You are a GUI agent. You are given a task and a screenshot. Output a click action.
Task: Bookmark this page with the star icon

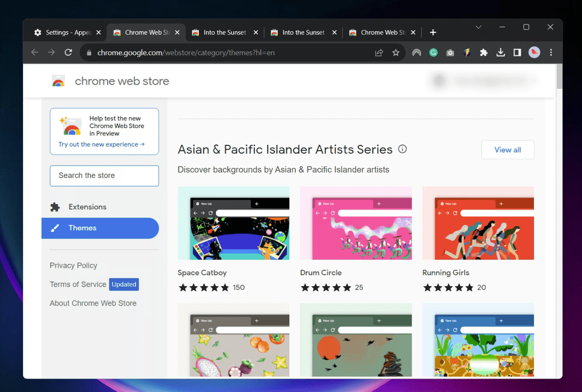coord(396,53)
